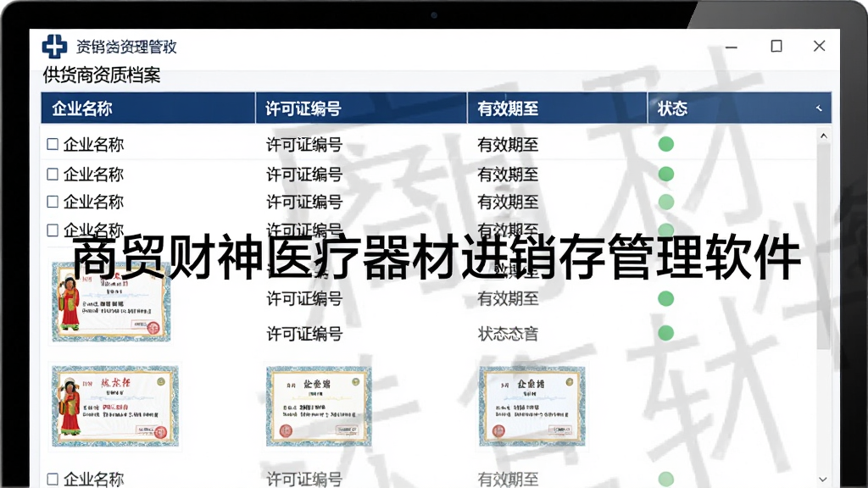Tick the checkbox in the second 企业名称 row
Image resolution: width=868 pixels, height=488 pixels.
click(x=53, y=175)
